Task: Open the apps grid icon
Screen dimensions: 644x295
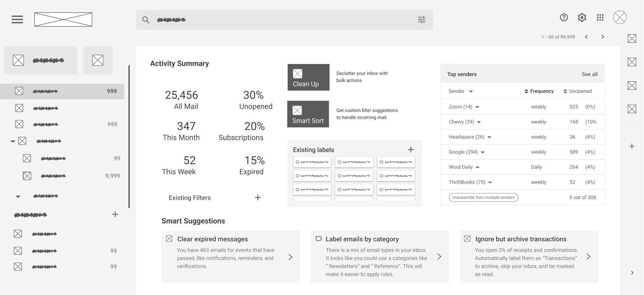Action: (x=600, y=17)
